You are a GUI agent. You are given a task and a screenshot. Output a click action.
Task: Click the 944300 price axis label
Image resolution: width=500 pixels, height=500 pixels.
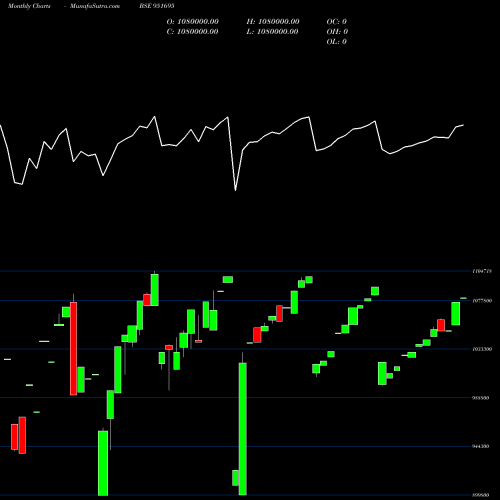pos(481,446)
